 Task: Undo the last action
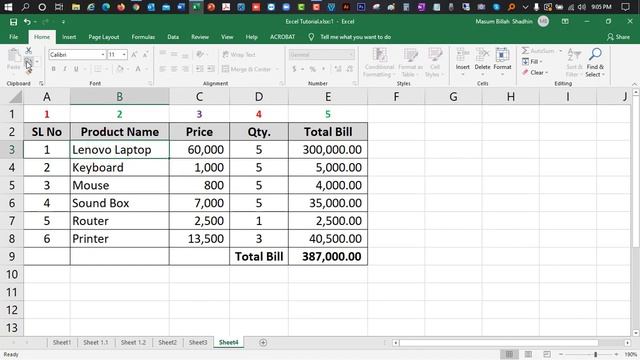[x=27, y=22]
